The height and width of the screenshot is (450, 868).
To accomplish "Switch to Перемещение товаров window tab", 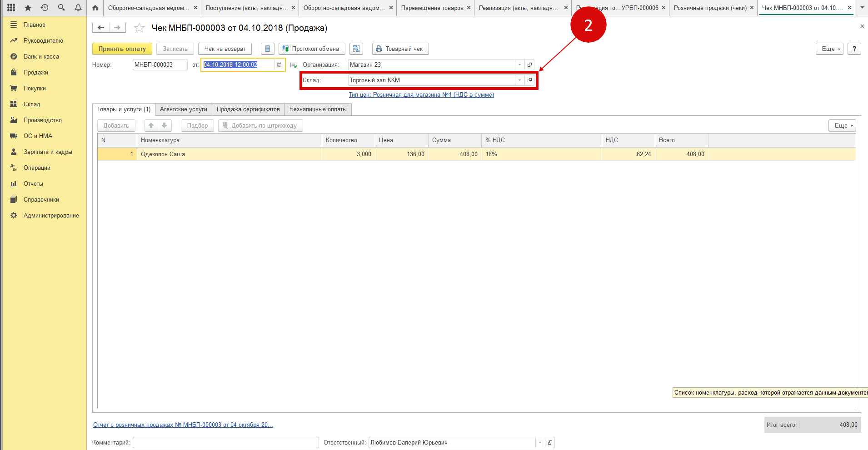I will coord(432,8).
